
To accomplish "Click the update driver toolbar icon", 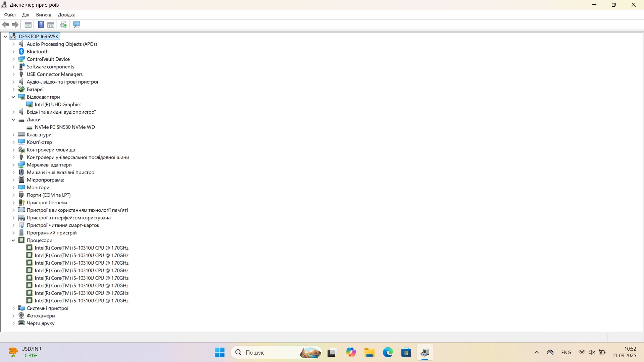I will (63, 24).
